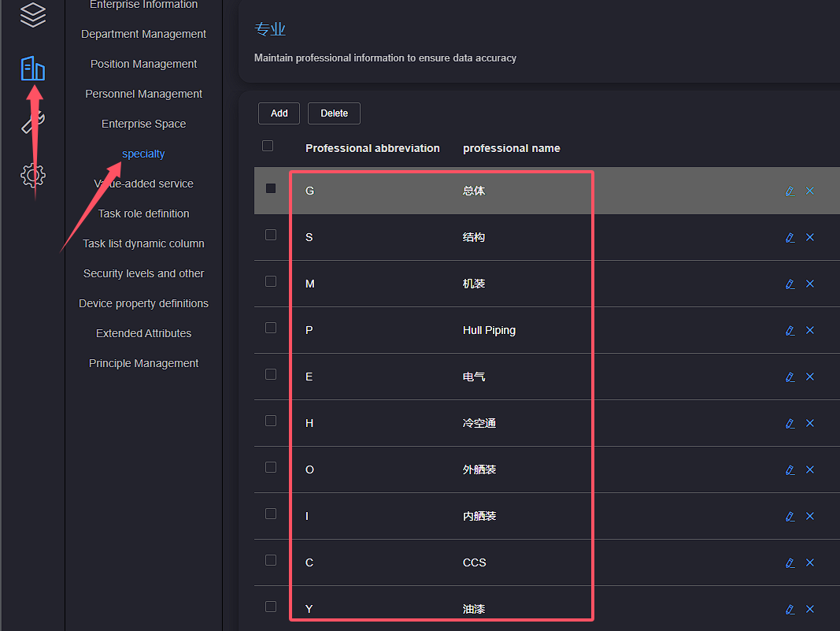Open Position Management menu item
Screen dimensions: 840x631
[143, 64]
